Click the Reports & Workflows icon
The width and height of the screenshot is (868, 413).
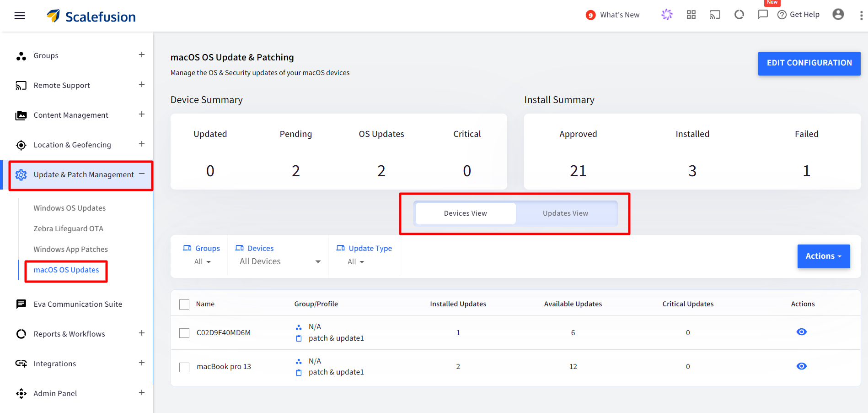[x=21, y=334]
